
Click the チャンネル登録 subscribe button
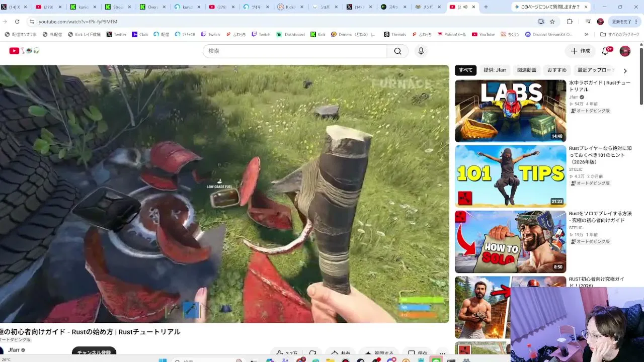(94, 353)
